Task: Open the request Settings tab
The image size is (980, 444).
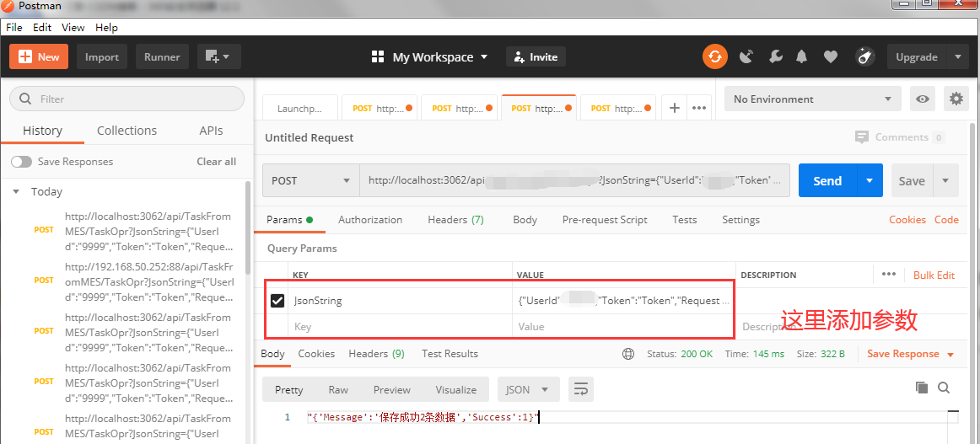Action: tap(740, 220)
